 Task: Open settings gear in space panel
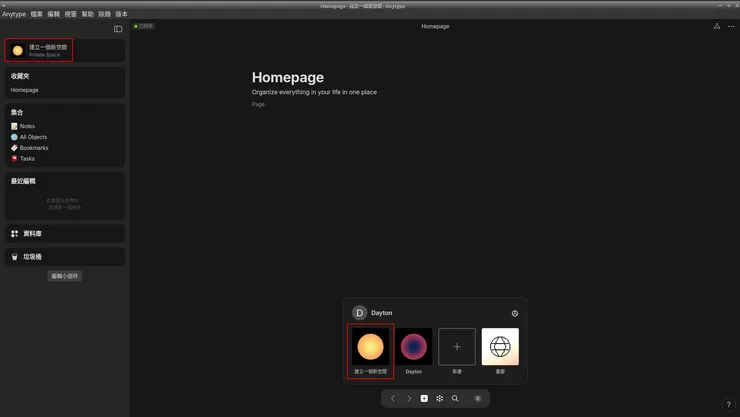coord(515,313)
